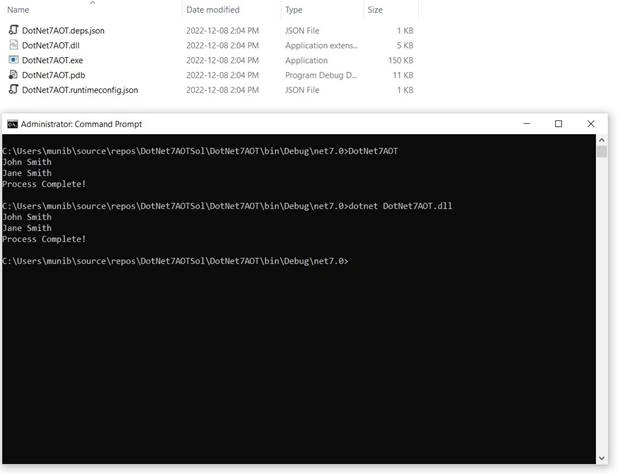
Task: Click the 'Program Debug D...' type cell
Action: click(321, 75)
